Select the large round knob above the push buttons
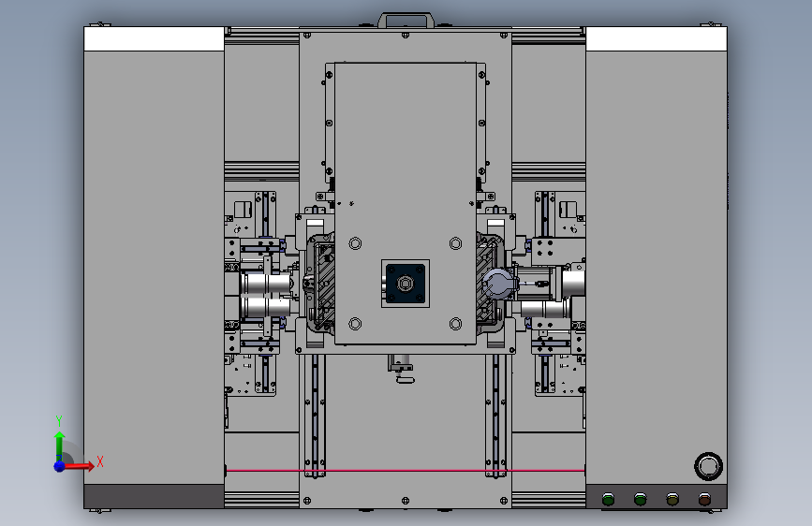Viewport: 812px width, 526px height. coord(708,466)
